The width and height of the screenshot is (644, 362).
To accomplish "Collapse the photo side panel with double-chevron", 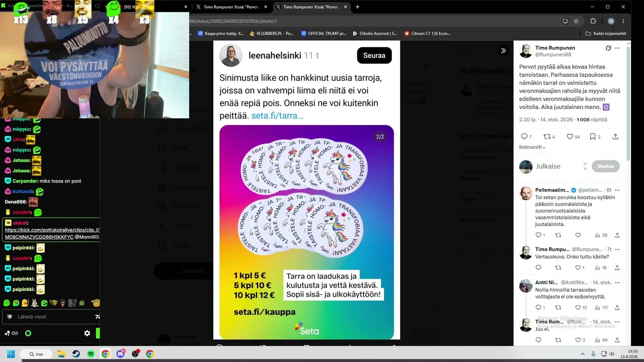I will coord(503,50).
